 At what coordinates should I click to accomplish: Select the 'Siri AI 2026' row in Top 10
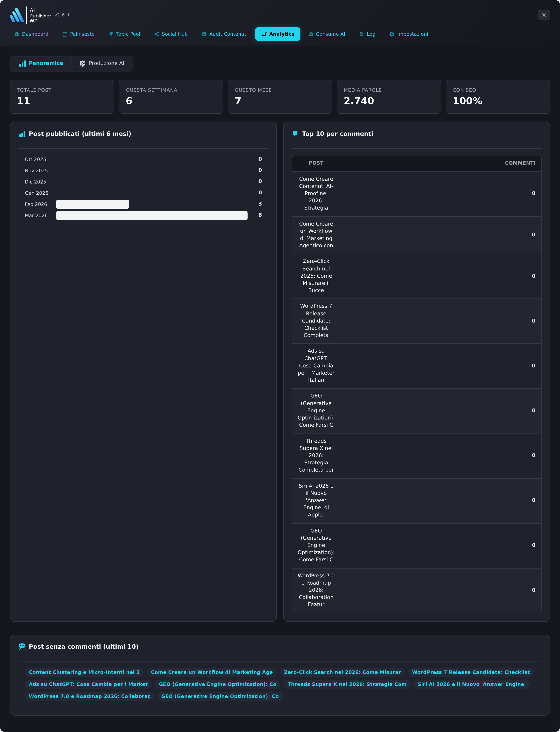[x=416, y=500]
